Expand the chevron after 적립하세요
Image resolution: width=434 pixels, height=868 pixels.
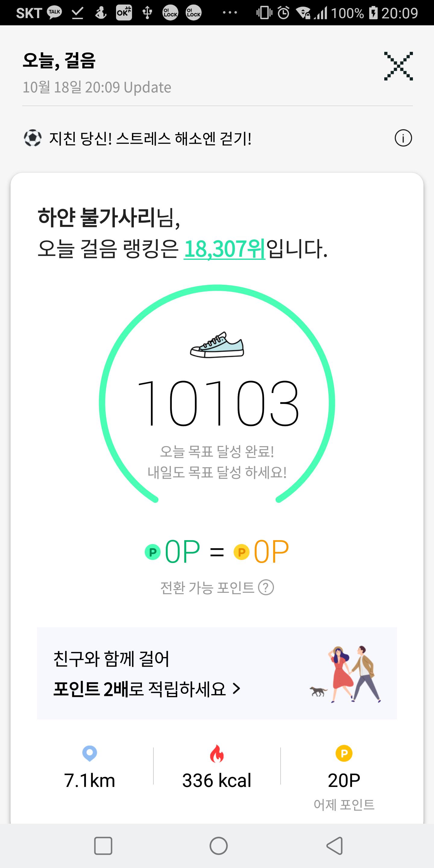(237, 689)
